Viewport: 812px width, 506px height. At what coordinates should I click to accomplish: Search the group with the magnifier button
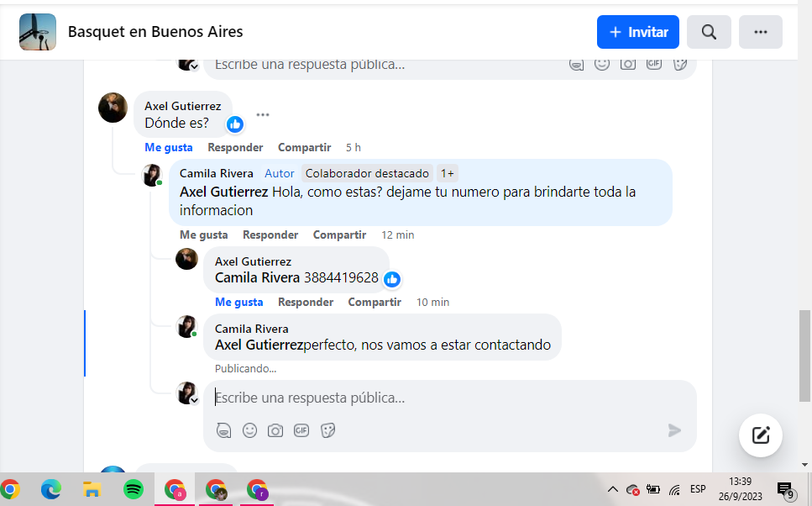pos(709,32)
